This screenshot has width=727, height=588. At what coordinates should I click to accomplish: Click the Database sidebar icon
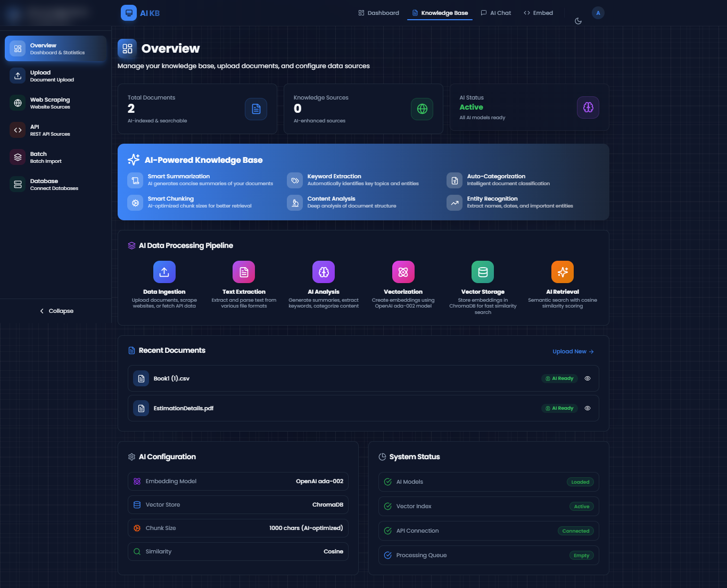(18, 184)
